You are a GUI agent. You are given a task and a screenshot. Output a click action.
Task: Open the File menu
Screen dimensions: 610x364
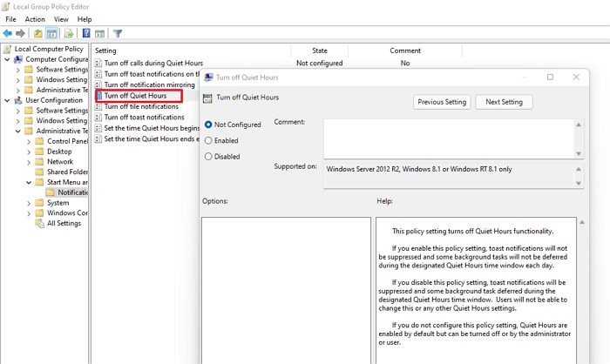point(10,19)
